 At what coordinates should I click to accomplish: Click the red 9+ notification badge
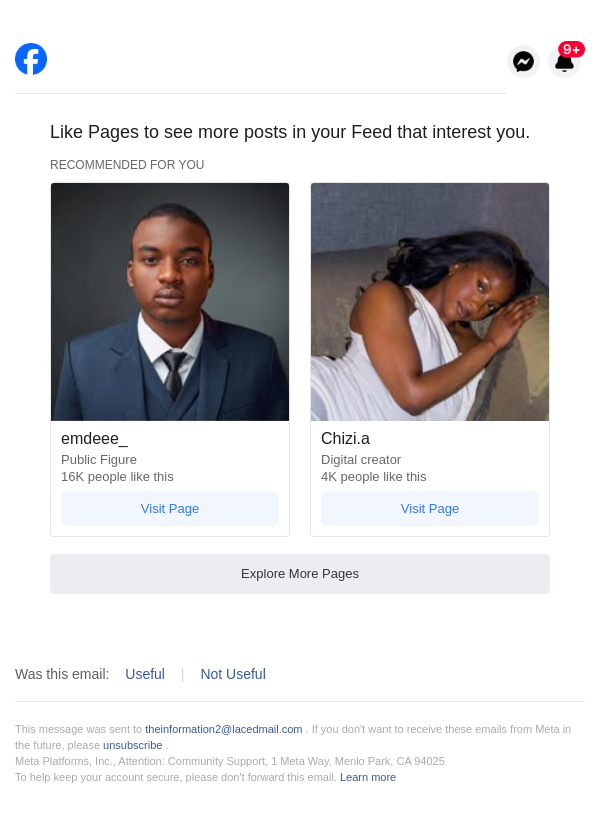(571, 49)
